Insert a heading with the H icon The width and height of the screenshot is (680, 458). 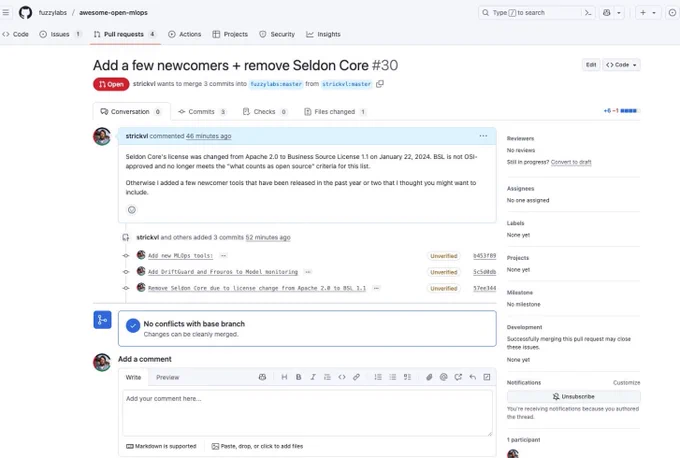pos(284,377)
